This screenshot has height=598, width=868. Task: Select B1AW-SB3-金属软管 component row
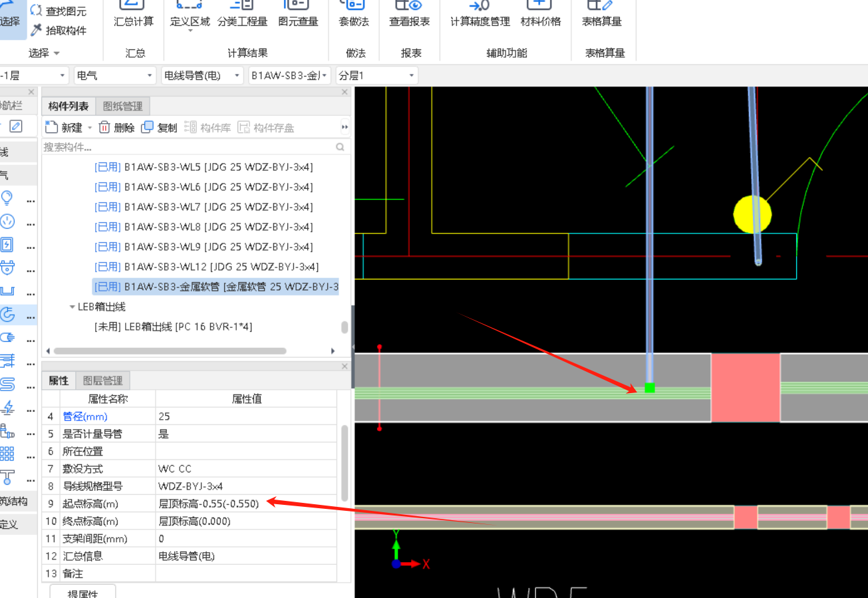point(216,287)
